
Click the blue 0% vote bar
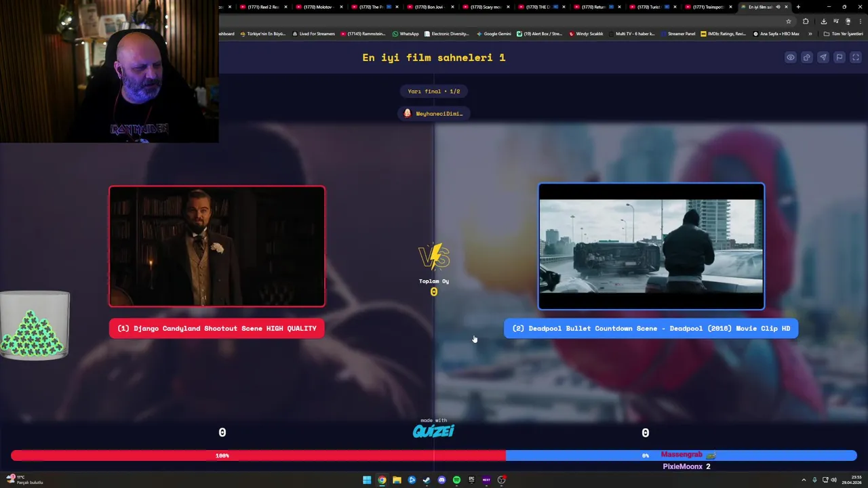click(681, 455)
